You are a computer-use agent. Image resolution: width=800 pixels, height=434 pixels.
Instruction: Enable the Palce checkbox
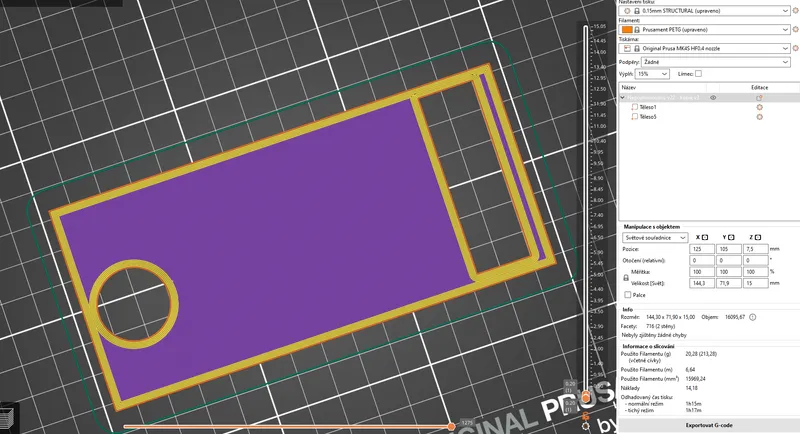pos(627,295)
